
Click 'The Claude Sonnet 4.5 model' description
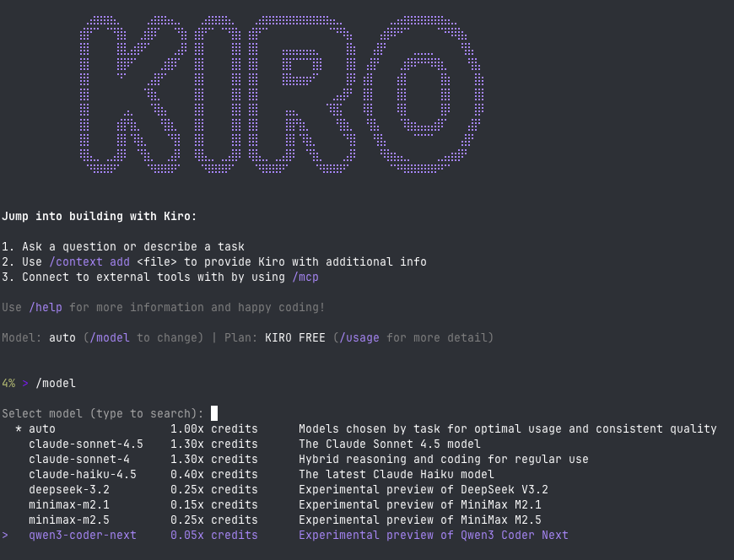(x=390, y=444)
